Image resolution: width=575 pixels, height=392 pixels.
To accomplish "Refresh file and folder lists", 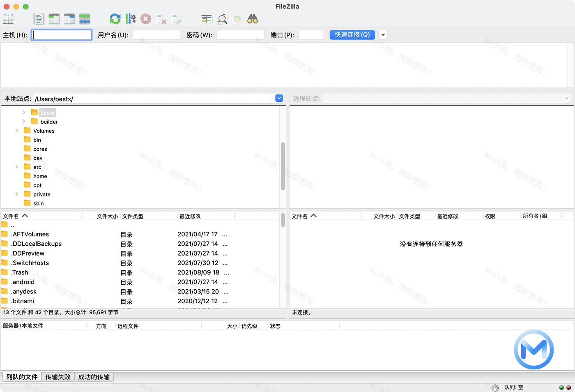I will (x=115, y=19).
